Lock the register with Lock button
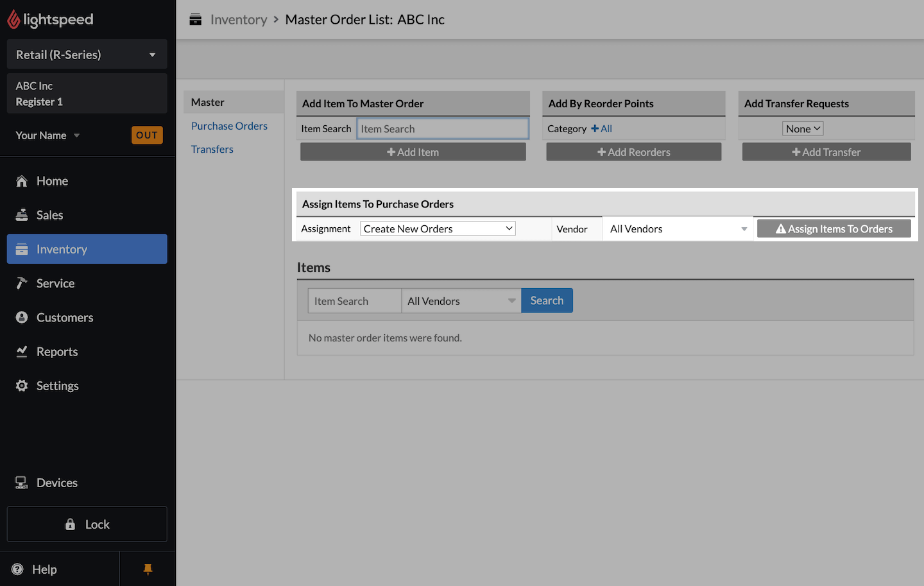924x586 pixels. coord(87,524)
